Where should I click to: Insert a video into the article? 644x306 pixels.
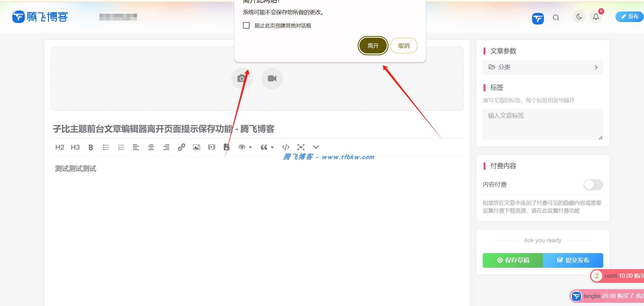212,147
